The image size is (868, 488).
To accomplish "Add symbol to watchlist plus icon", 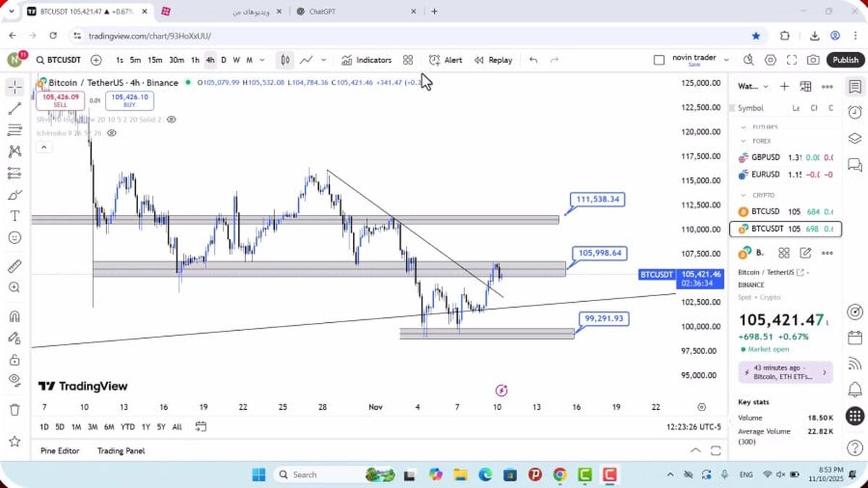I will point(784,86).
